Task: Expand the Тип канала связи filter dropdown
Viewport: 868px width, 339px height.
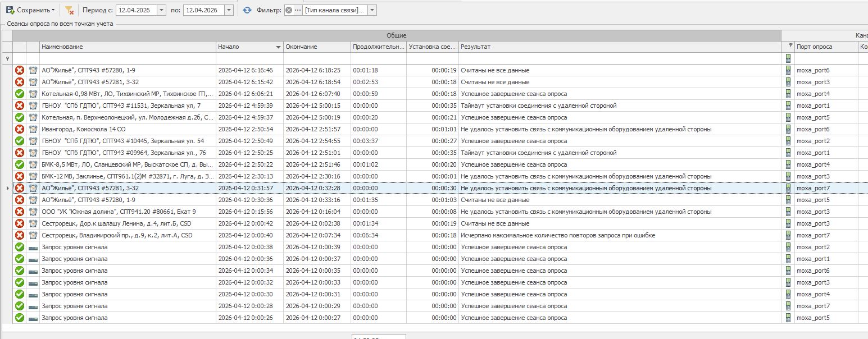Action: click(x=372, y=10)
